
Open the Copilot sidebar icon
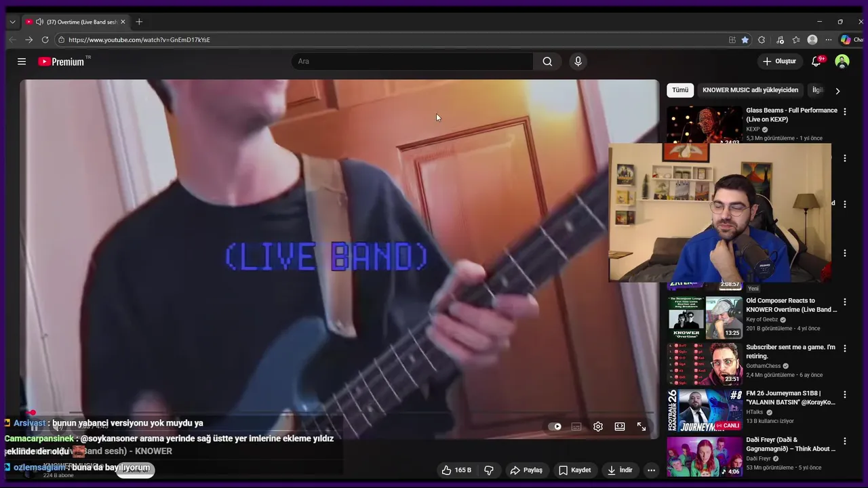click(846, 40)
